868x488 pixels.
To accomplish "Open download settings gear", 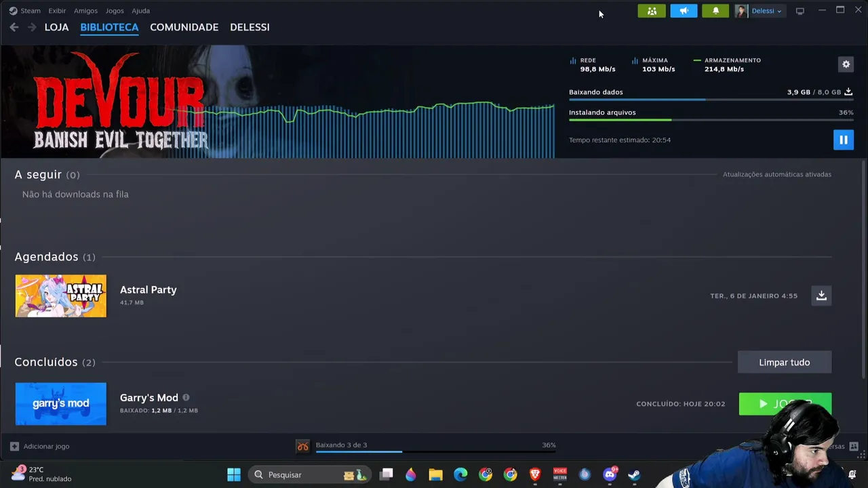I will [846, 64].
